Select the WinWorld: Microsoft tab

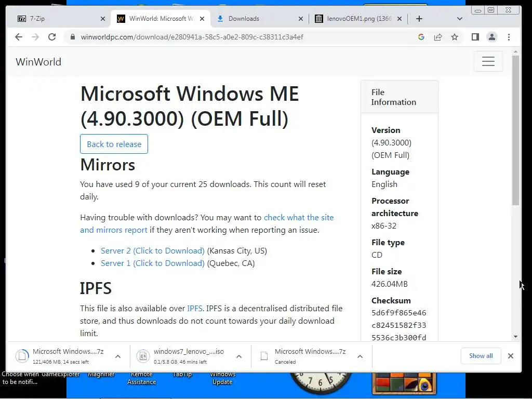coord(160,19)
